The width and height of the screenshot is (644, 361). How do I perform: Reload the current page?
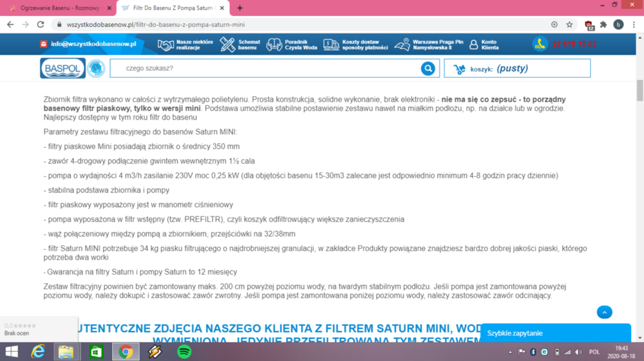pos(40,24)
